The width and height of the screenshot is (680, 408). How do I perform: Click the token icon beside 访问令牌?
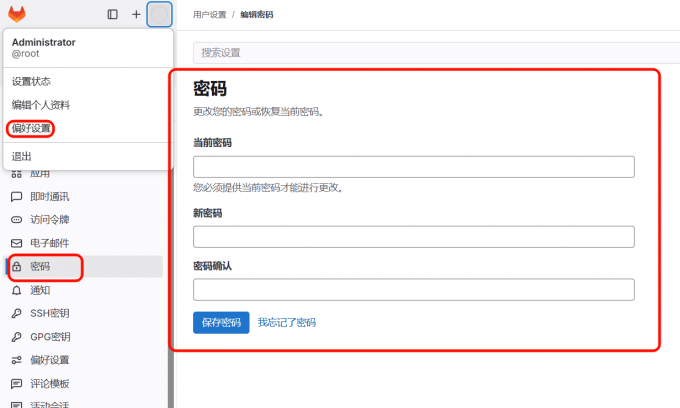click(16, 220)
